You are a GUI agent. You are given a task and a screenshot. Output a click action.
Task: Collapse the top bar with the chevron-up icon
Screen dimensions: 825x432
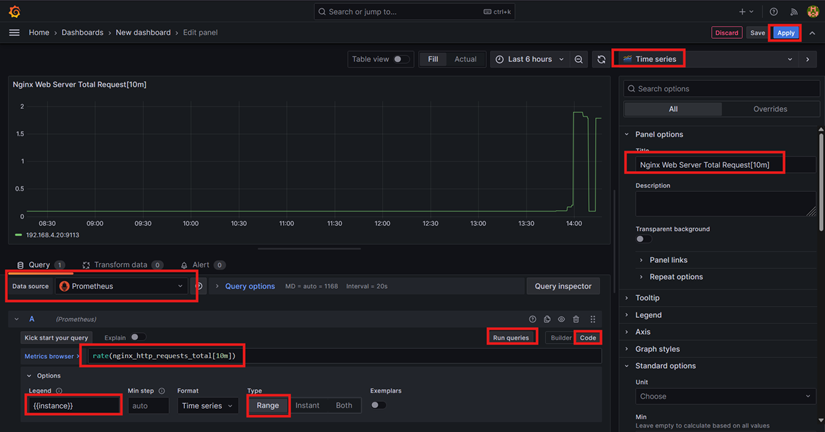point(812,33)
